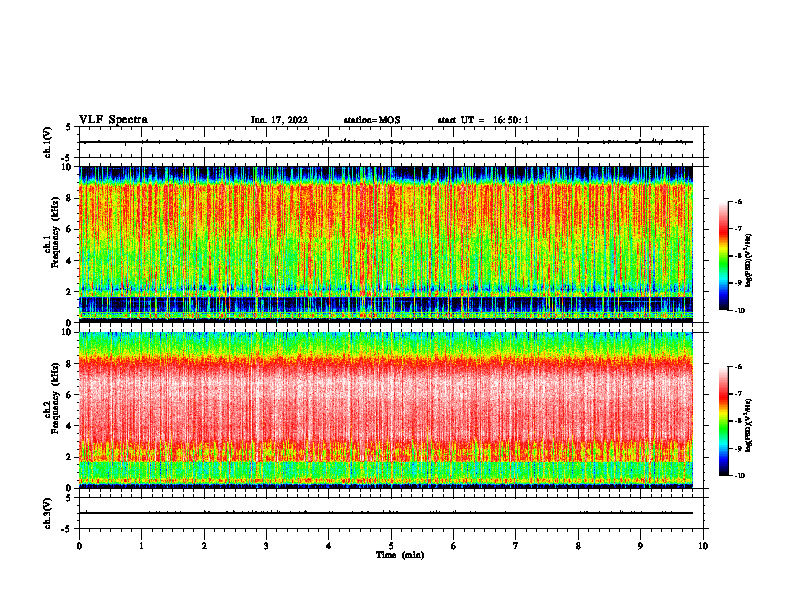Screen dimensions: 792x612
Task: Click the "station=MOS" header label
Action: [372, 120]
